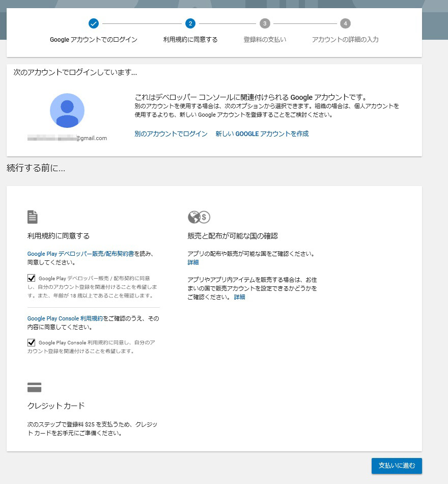Click the これはデベロッパー コンソールに関連付けられる headline text
The width and height of the screenshot is (448, 484).
tap(251, 97)
